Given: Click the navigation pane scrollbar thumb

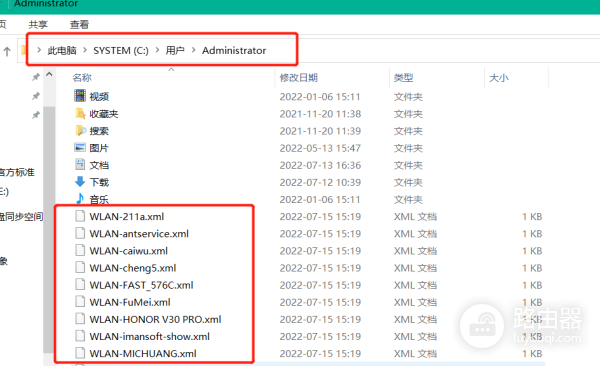Looking at the screenshot, I should click(49, 230).
